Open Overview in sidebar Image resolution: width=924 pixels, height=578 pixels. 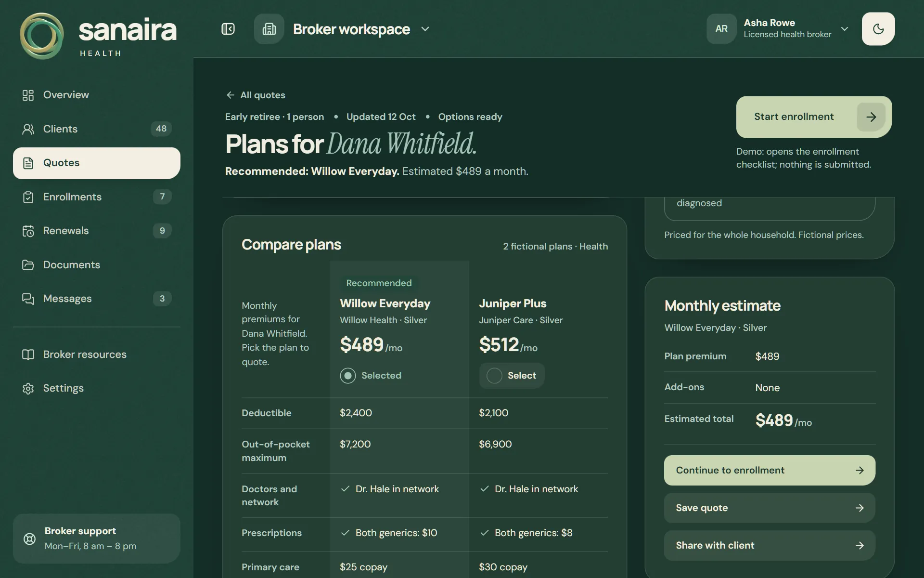(x=97, y=95)
